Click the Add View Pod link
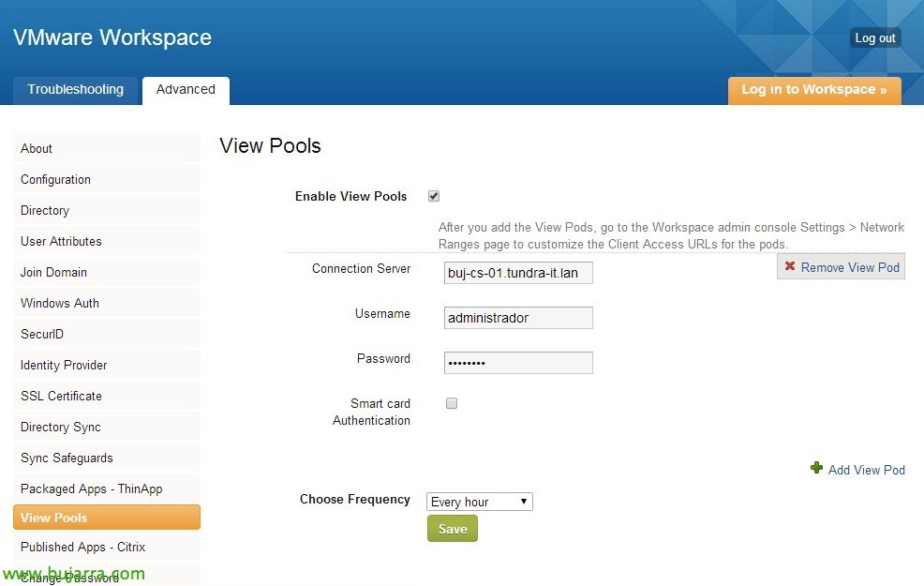 866,470
